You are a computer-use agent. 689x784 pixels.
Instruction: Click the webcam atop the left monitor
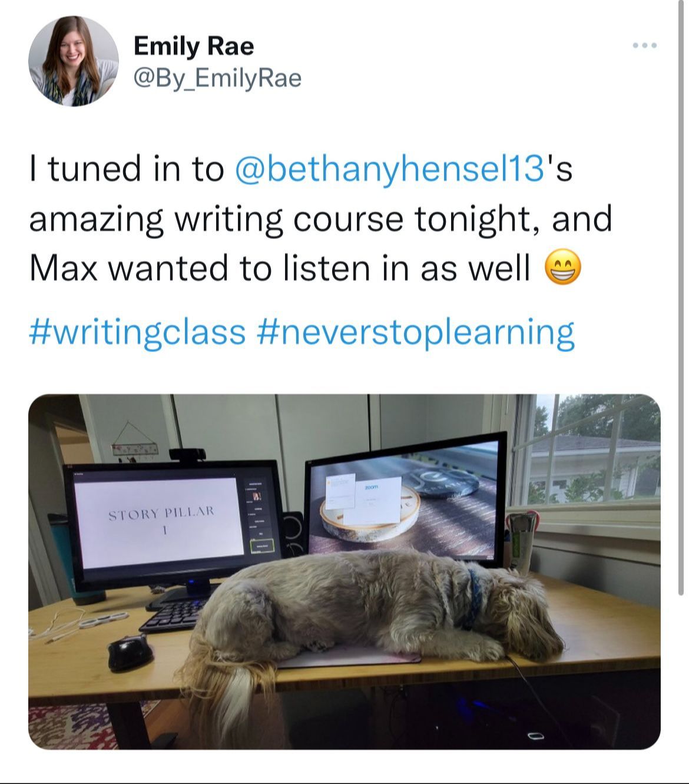tap(187, 454)
